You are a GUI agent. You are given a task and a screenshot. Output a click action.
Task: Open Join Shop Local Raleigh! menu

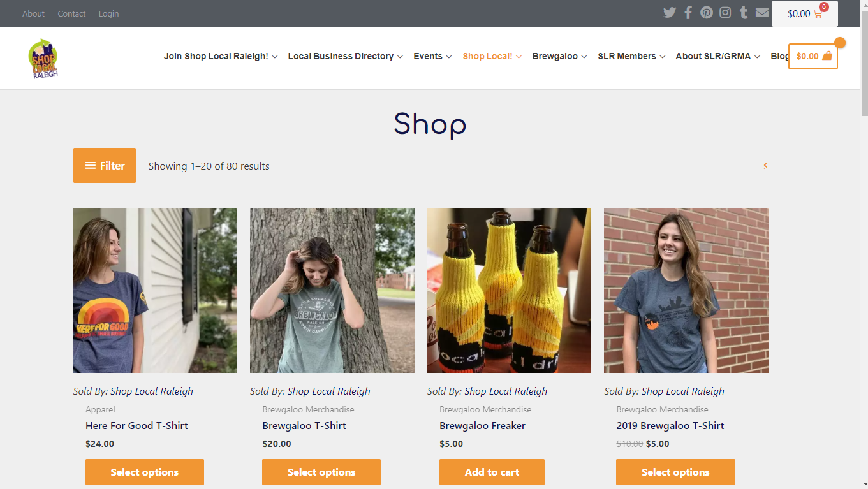[x=220, y=56]
